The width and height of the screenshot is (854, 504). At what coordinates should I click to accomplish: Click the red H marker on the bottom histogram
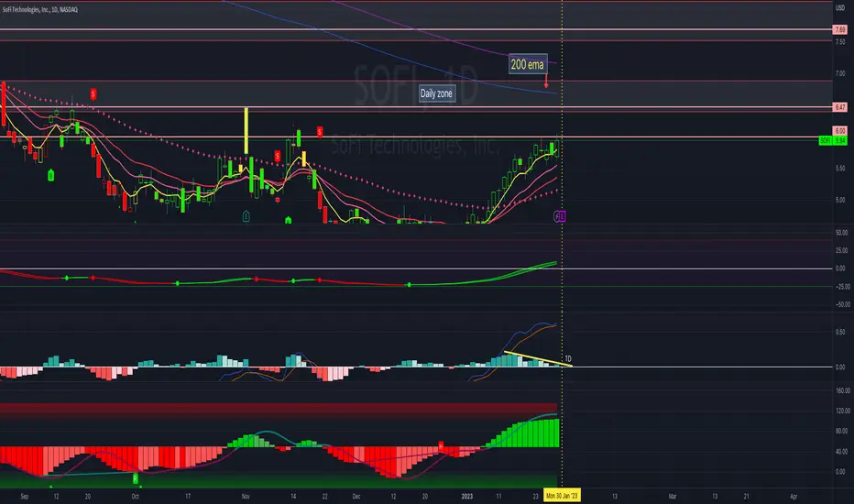(x=441, y=445)
